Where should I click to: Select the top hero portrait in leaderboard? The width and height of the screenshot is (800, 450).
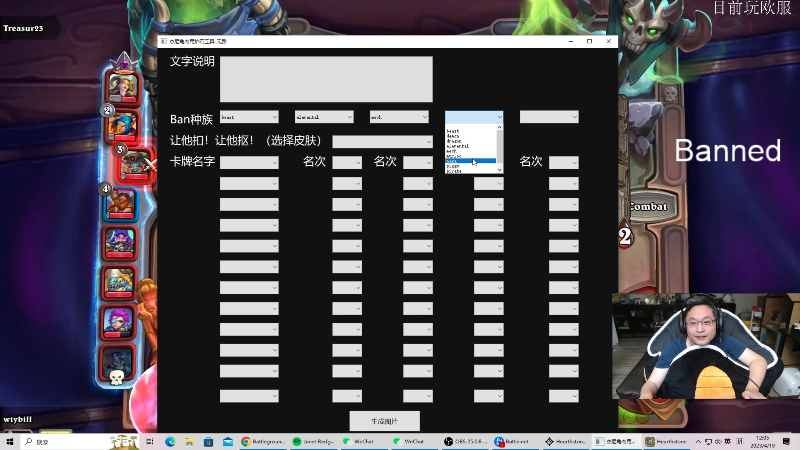122,88
